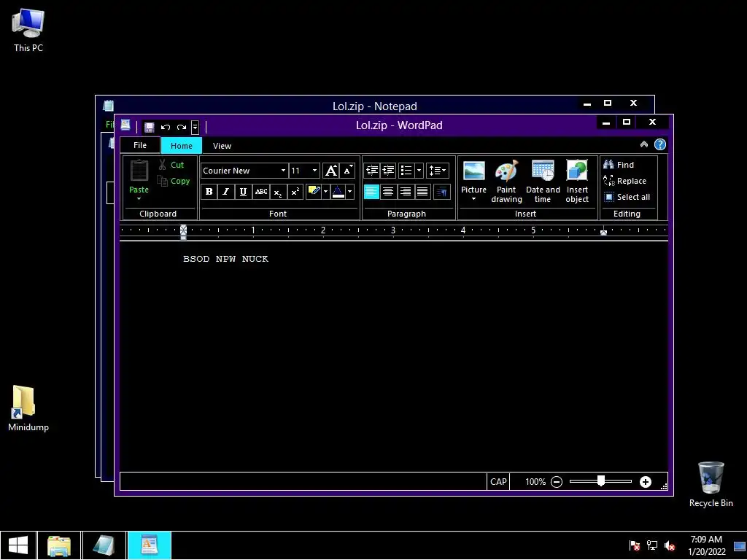The width and height of the screenshot is (747, 560).
Task: Zoom out with the minus button
Action: 557,482
